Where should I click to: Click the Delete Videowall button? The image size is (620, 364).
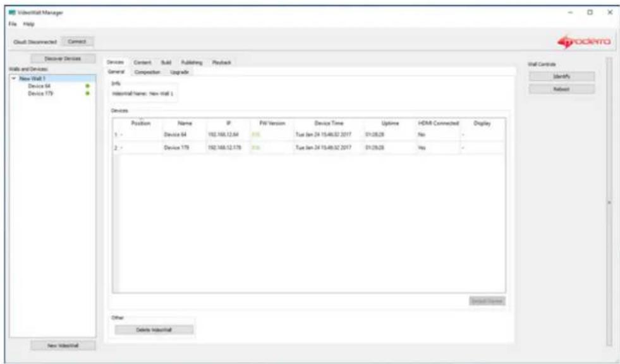(x=154, y=330)
